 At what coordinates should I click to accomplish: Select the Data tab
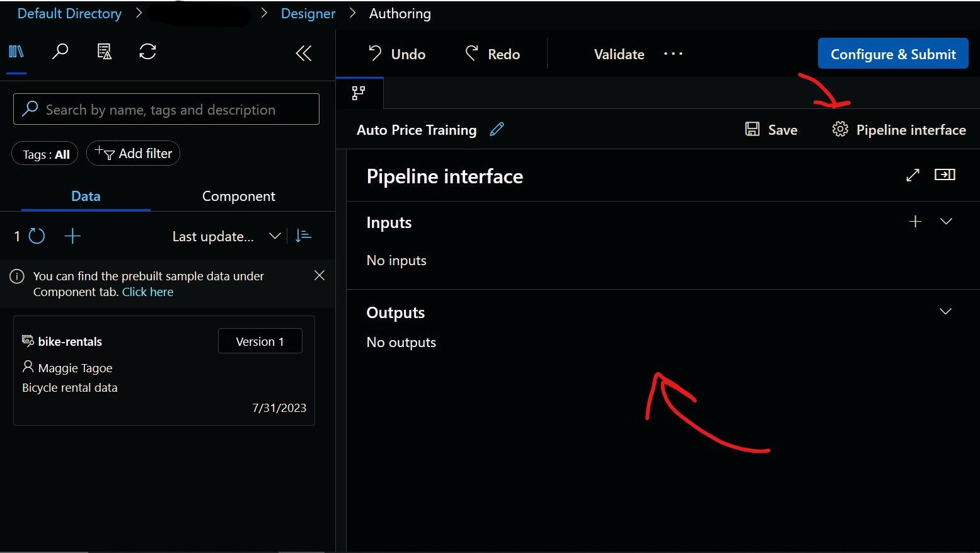tap(85, 196)
